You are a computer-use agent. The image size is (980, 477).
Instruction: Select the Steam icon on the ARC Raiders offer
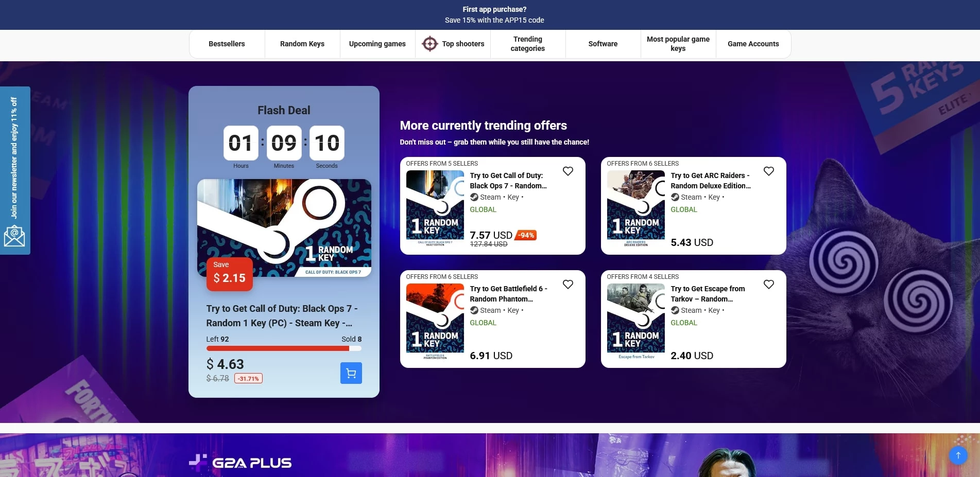(x=674, y=197)
